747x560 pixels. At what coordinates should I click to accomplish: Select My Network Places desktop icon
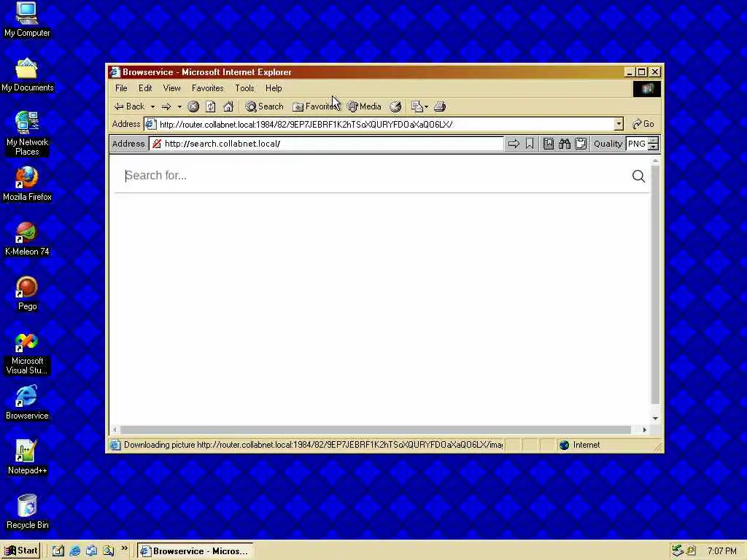click(x=27, y=133)
